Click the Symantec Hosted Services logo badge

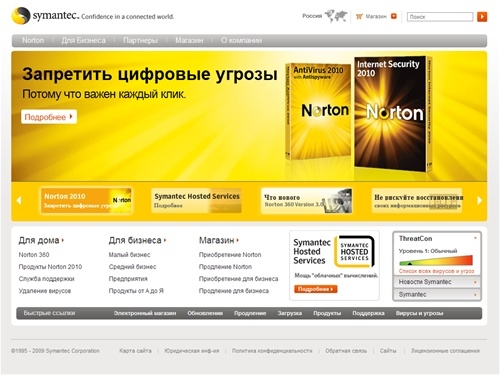click(354, 252)
